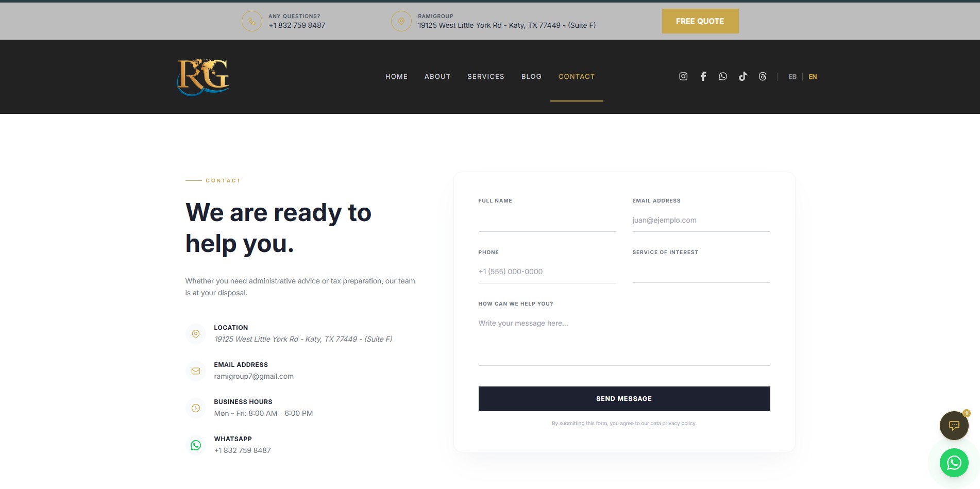Open the Facebook icon in header

coord(703,76)
